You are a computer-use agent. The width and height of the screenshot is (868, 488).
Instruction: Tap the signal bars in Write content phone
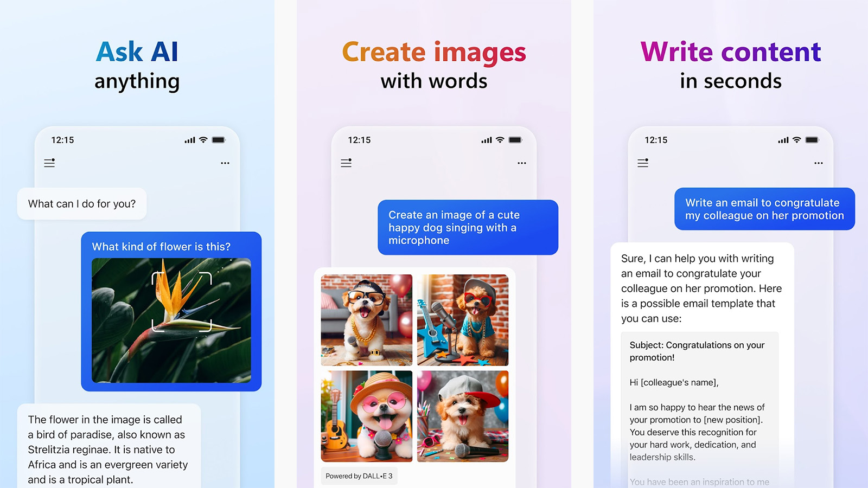coord(783,140)
